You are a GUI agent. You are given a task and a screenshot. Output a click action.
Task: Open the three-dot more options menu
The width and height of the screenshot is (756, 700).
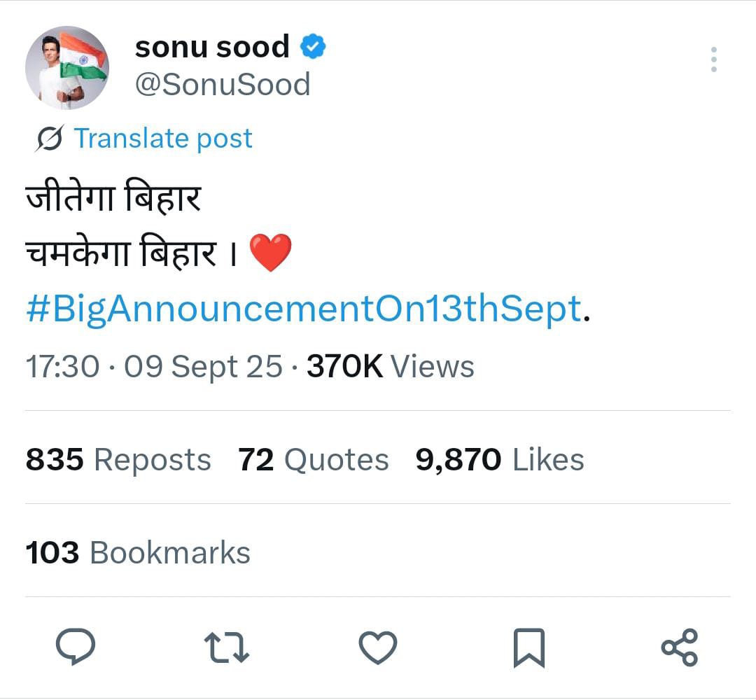[x=713, y=60]
